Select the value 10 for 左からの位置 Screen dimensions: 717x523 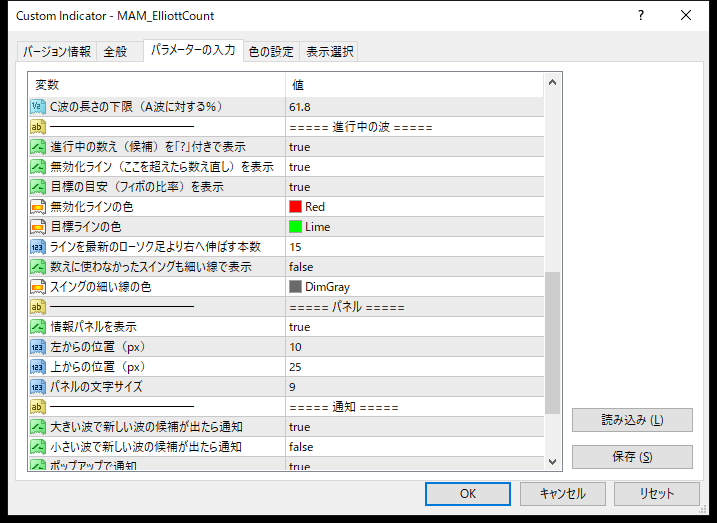pyautogui.click(x=295, y=347)
